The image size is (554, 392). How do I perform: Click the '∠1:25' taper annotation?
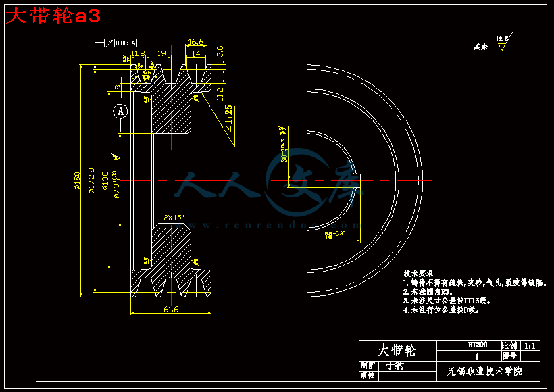click(228, 118)
